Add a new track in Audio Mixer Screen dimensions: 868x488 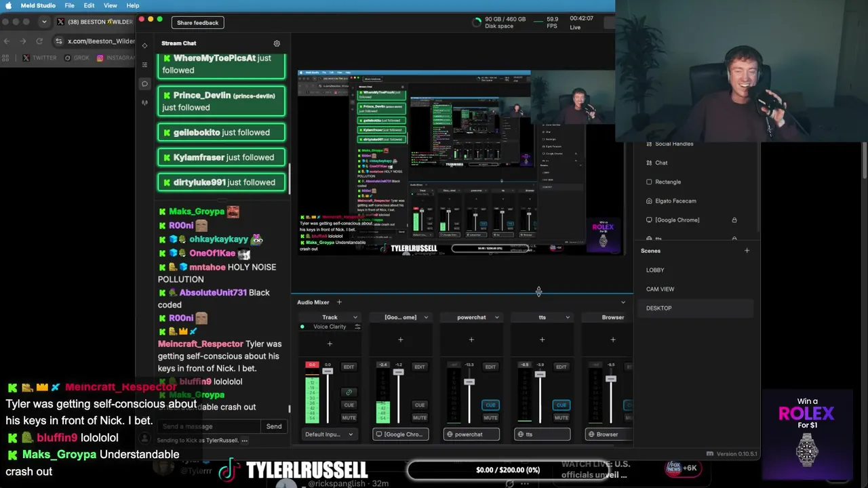[339, 302]
